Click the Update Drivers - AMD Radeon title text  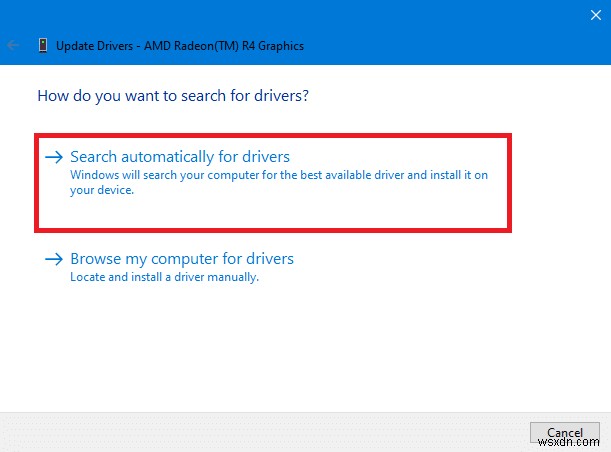click(180, 46)
